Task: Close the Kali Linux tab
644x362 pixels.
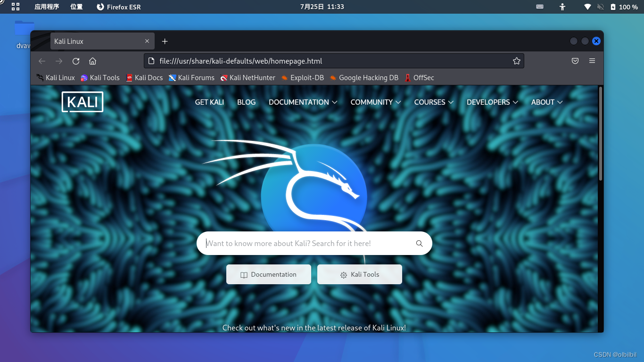Action: point(147,41)
